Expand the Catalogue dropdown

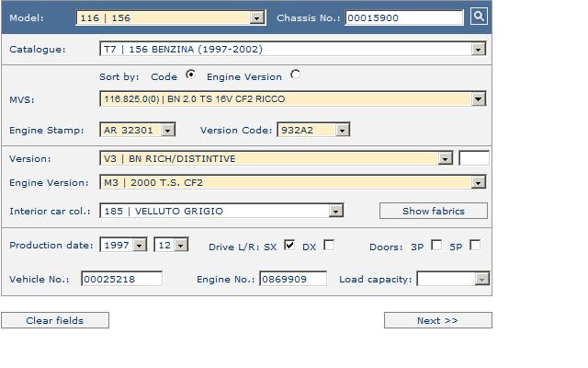pos(478,50)
